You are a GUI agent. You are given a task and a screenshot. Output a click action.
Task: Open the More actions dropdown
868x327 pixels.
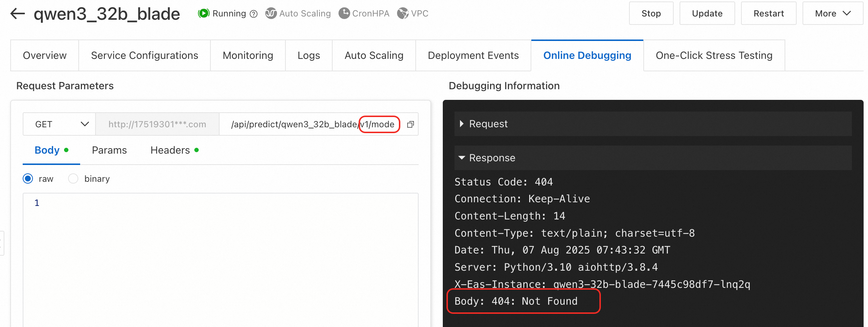click(833, 14)
